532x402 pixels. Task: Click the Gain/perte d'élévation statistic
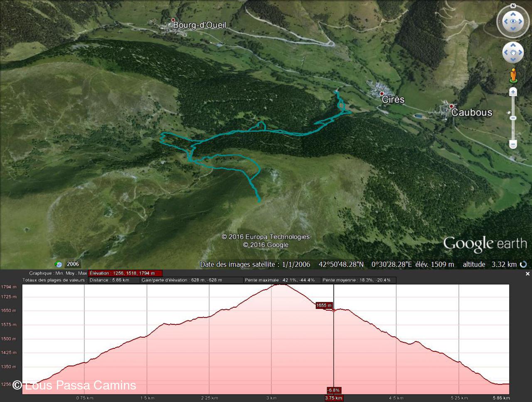coord(182,280)
